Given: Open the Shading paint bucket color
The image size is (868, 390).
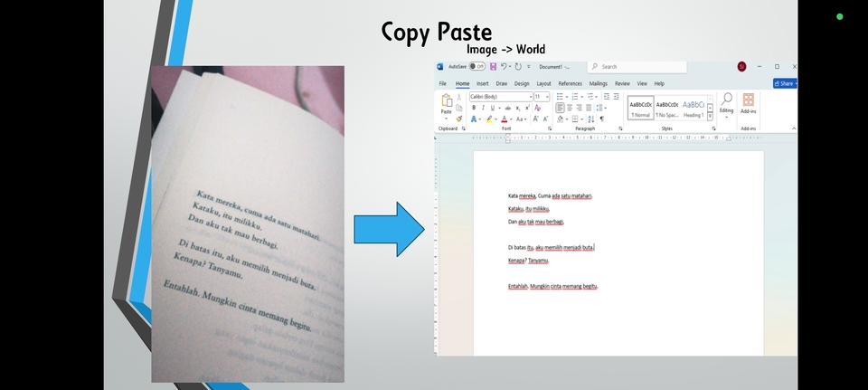Looking at the screenshot, I should coord(562,119).
